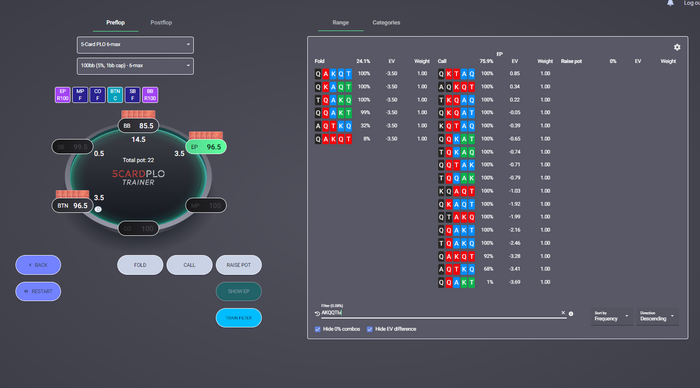Select the Call row with EV 0.22
The width and height of the screenshot is (700, 388).
pos(496,100)
